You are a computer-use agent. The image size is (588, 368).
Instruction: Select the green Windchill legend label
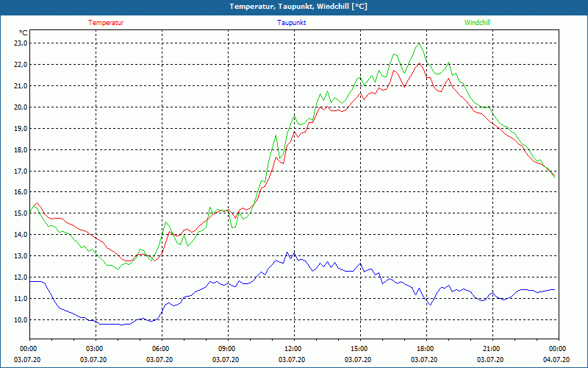coord(477,23)
